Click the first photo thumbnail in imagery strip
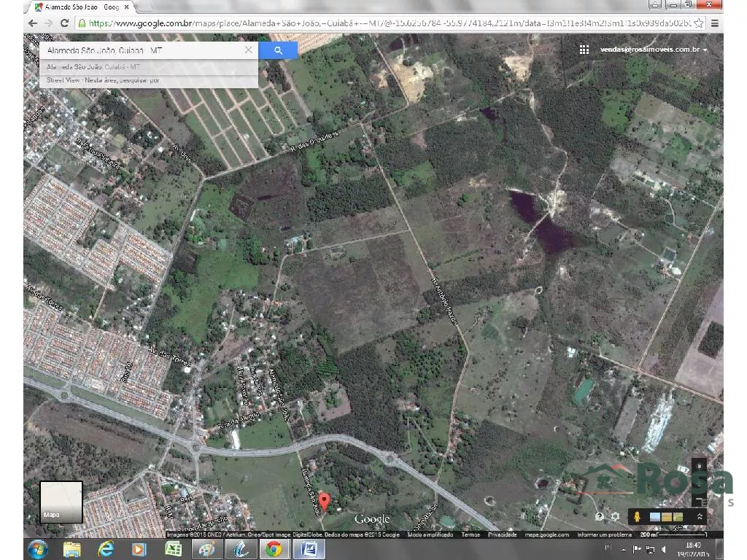 coord(654,516)
